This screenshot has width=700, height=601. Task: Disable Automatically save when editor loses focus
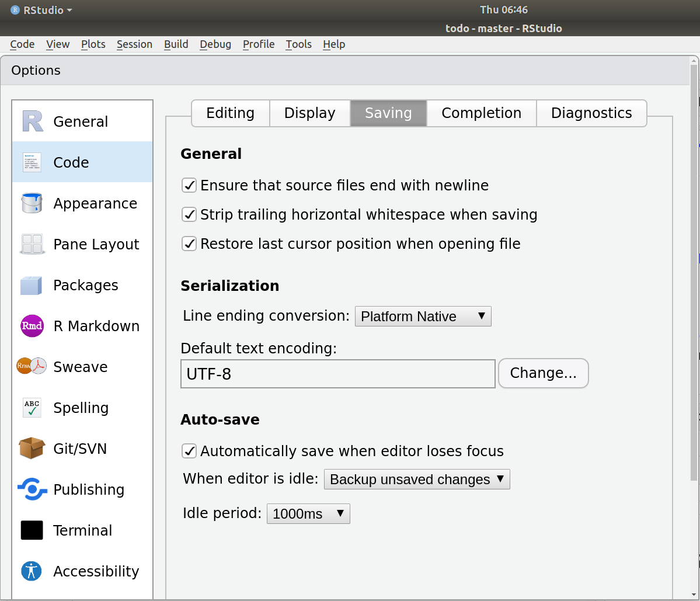coord(189,451)
